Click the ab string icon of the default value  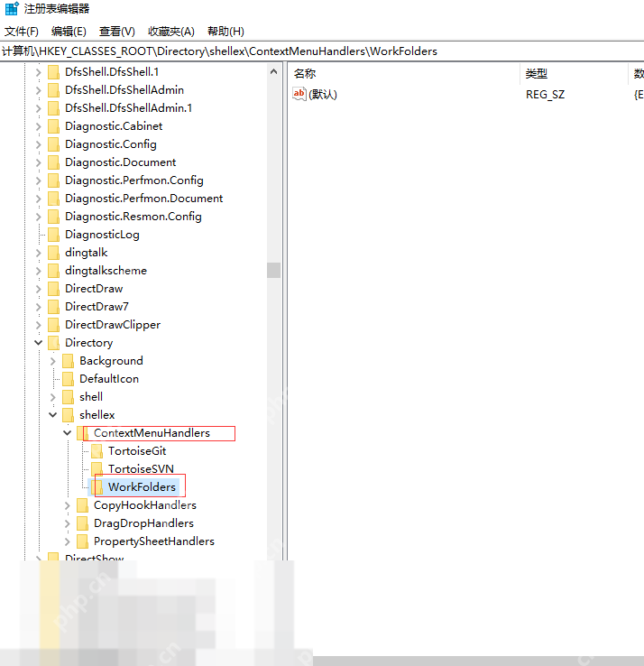point(299,94)
